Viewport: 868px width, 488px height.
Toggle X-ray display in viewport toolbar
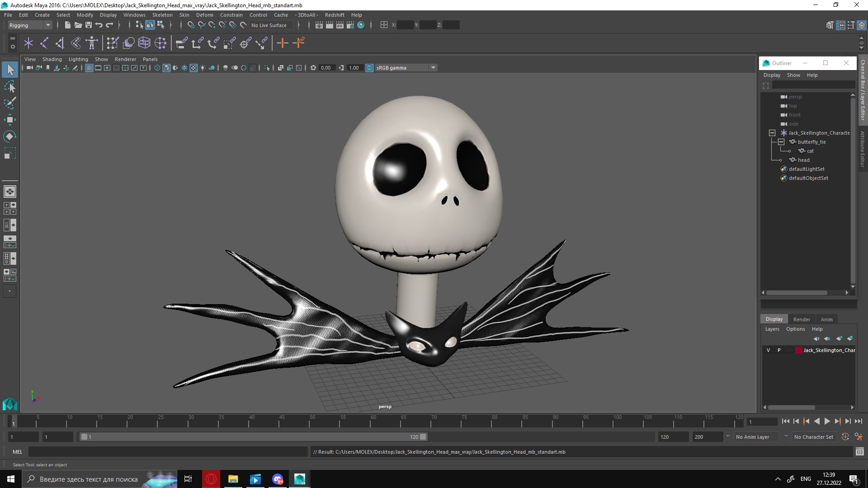pyautogui.click(x=280, y=68)
